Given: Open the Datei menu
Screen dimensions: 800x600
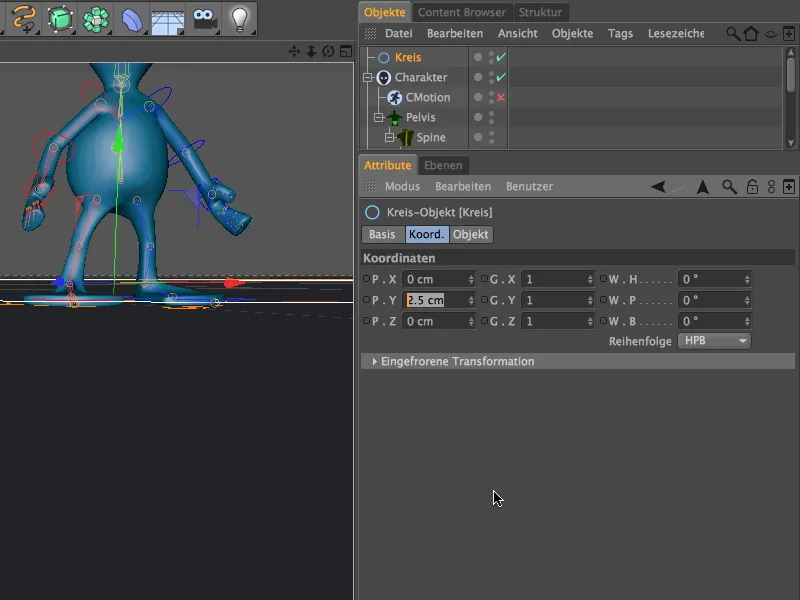Looking at the screenshot, I should coord(399,34).
